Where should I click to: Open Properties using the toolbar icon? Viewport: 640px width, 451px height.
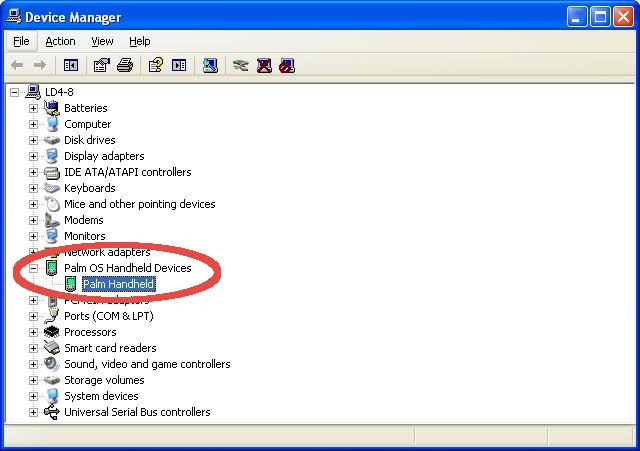[x=101, y=65]
